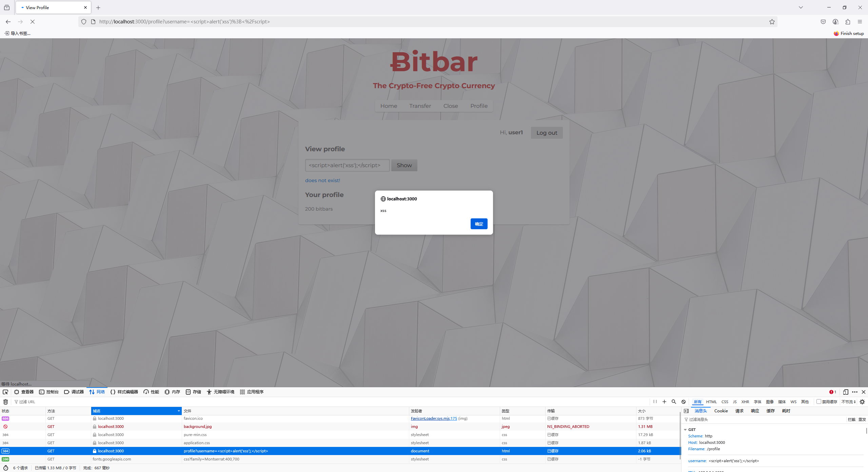Collapse the GET request summary section
Image resolution: width=868 pixels, height=472 pixels.
(x=685, y=430)
